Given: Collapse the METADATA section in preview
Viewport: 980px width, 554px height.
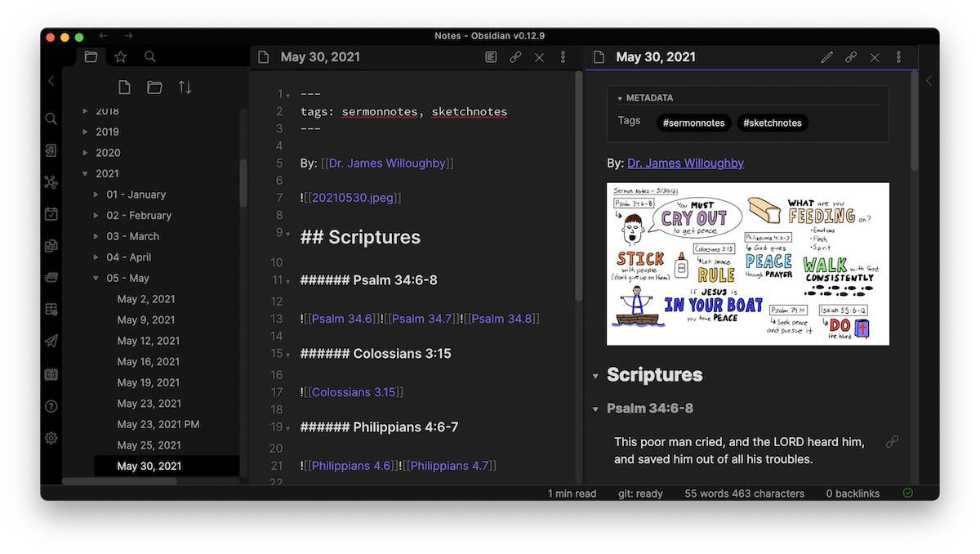Looking at the screenshot, I should pos(620,98).
